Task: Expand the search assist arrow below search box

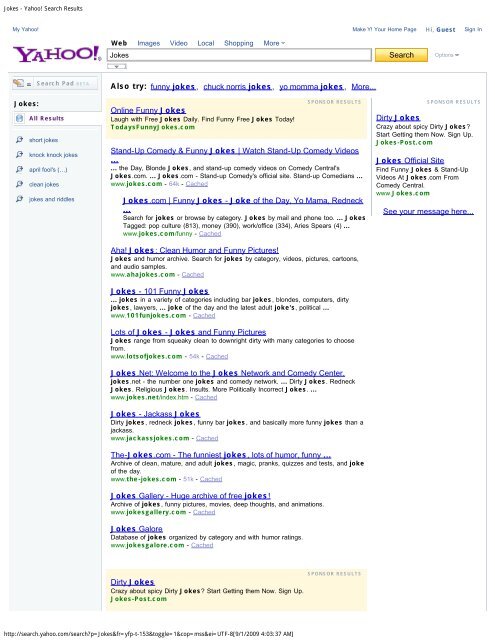Action: 117,66
